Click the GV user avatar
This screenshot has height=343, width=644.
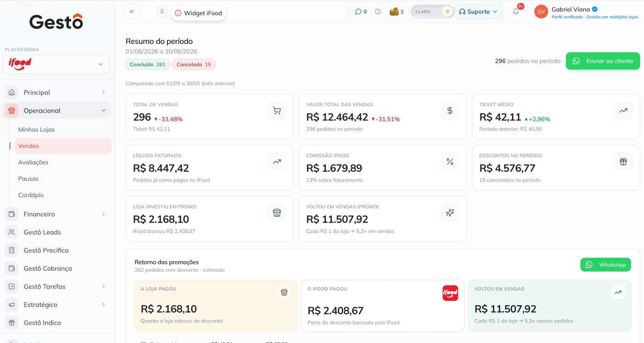[541, 11]
